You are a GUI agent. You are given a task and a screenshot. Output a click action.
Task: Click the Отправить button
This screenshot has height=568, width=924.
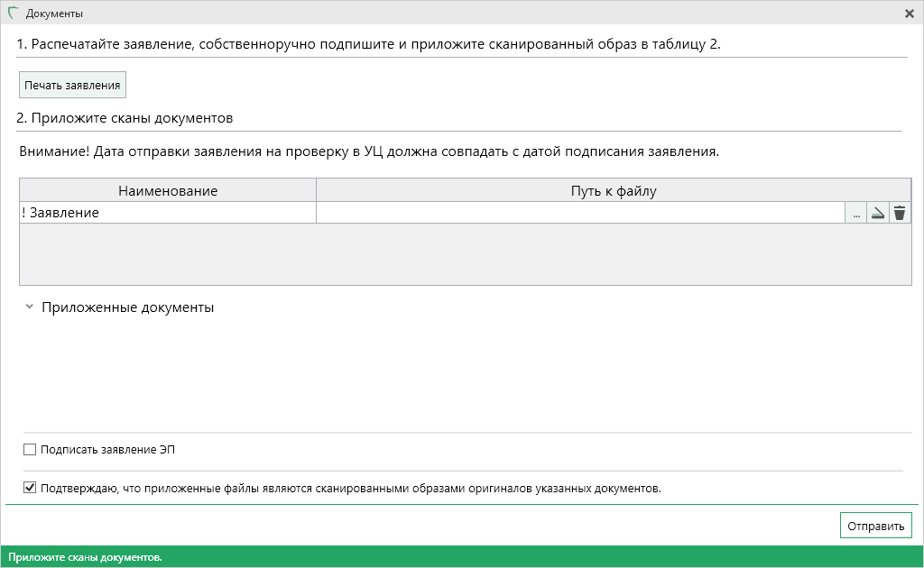tap(875, 526)
